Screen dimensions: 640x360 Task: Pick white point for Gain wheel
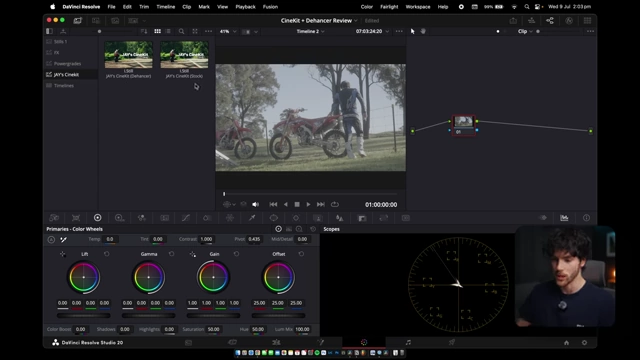(x=192, y=254)
